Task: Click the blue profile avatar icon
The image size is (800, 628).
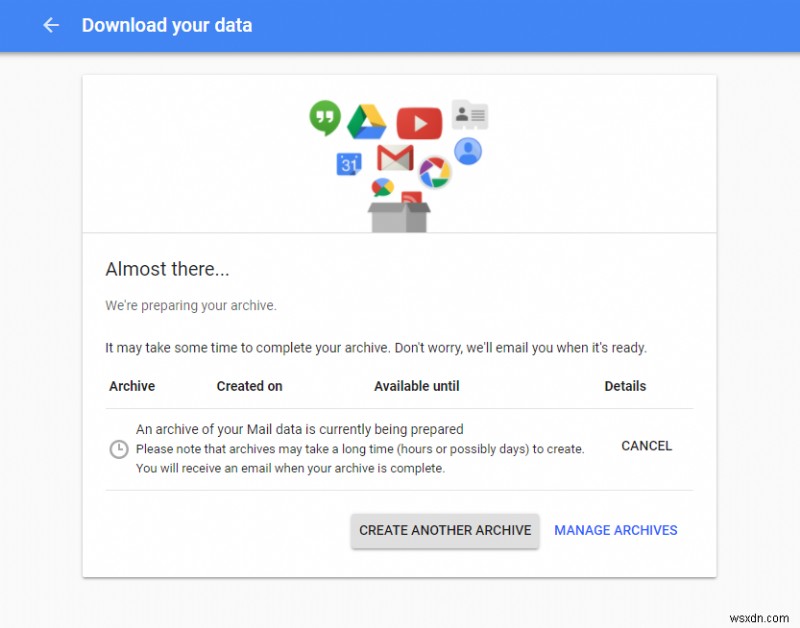Action: [467, 151]
